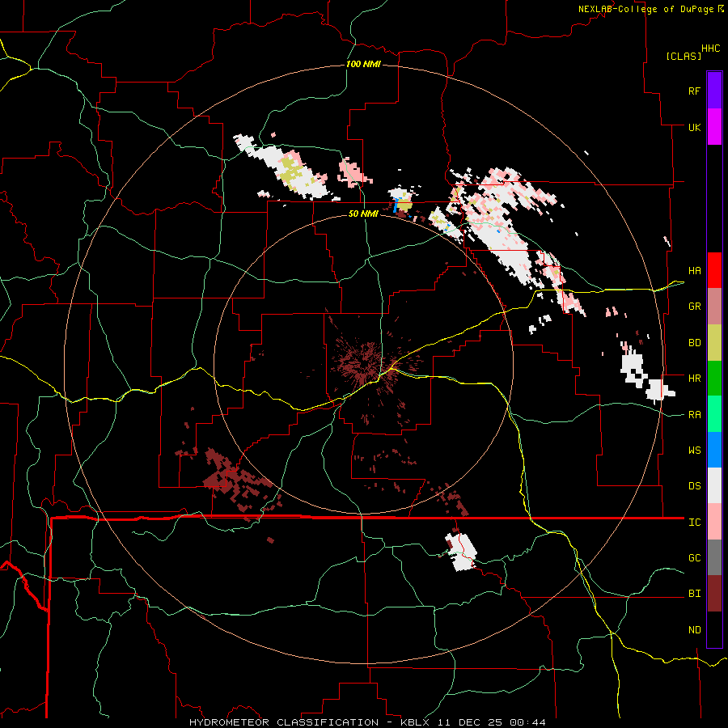The width and height of the screenshot is (728, 728).
Task: Click the ND black legend swatch
Action: 714,629
